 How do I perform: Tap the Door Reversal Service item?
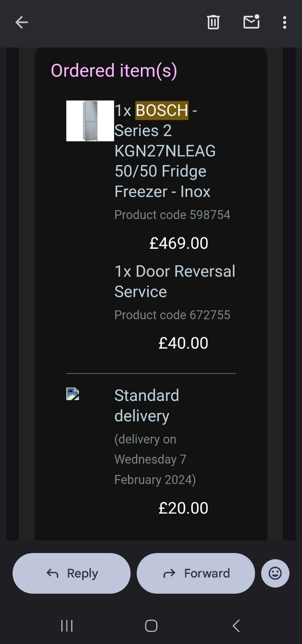(x=175, y=281)
